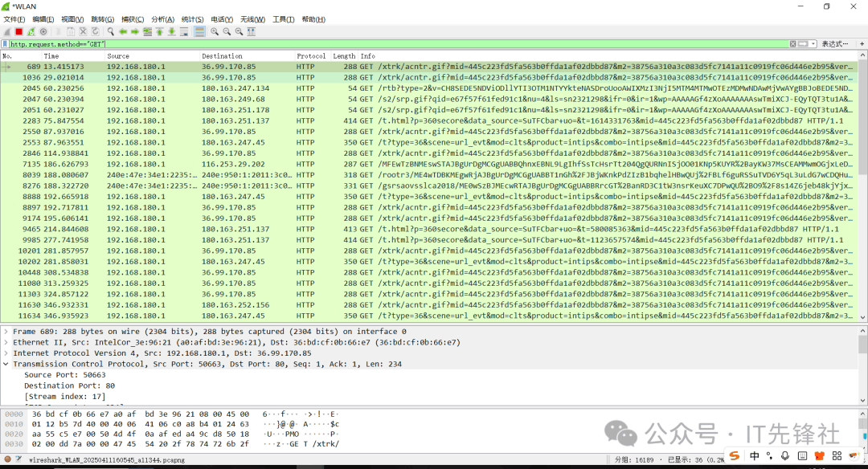Screen dimensions: 868x469
Task: Click the Find packet magnifier icon
Action: 111,31
